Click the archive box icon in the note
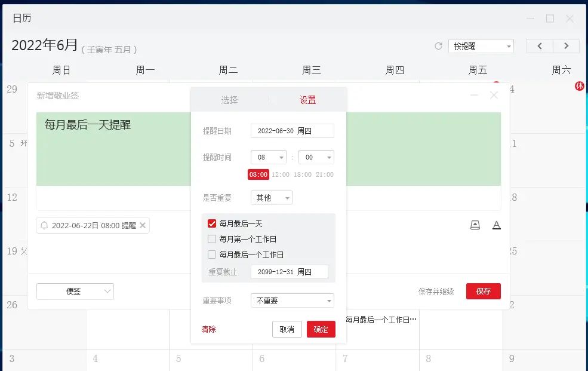This screenshot has width=588, height=371. 475,225
